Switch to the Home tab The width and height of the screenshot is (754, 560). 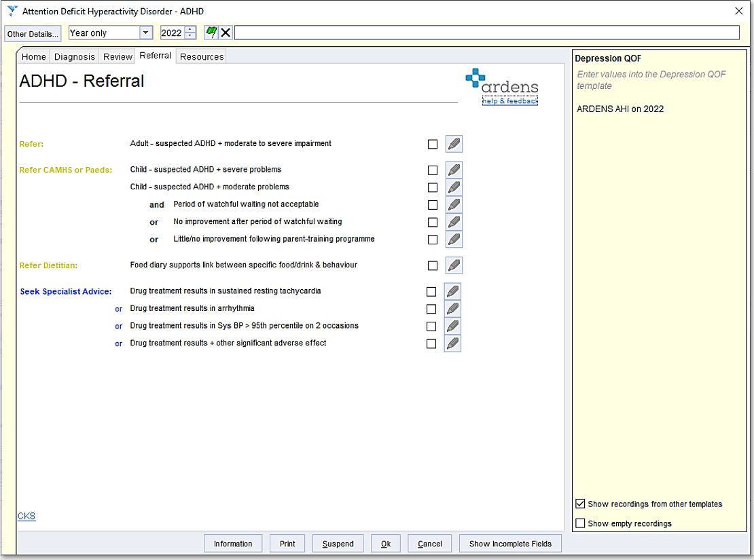coord(34,57)
